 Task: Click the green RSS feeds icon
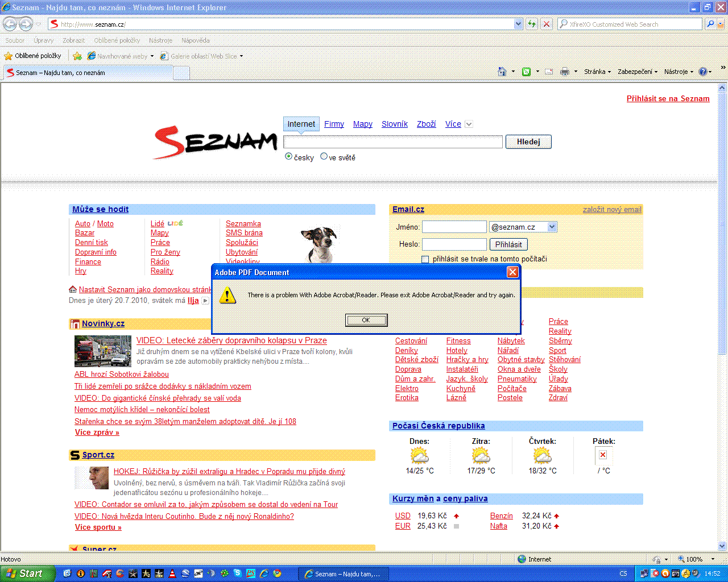pyautogui.click(x=527, y=72)
